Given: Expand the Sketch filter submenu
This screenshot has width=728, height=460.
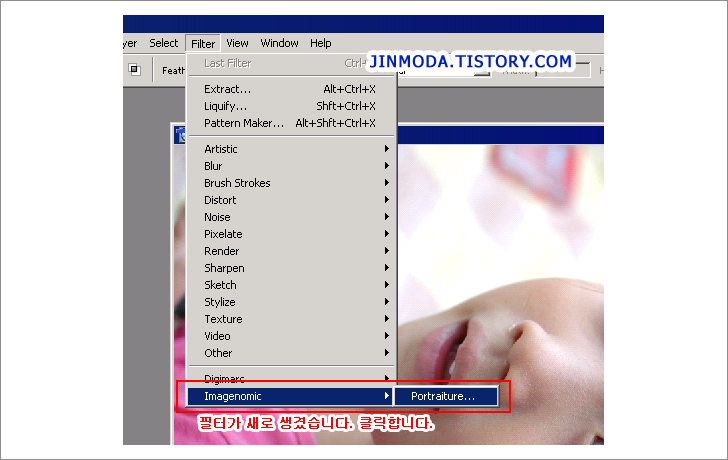Looking at the screenshot, I should [291, 285].
